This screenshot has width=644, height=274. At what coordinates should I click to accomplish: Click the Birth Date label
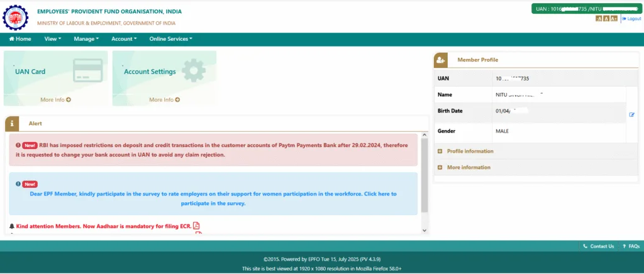[x=450, y=111]
